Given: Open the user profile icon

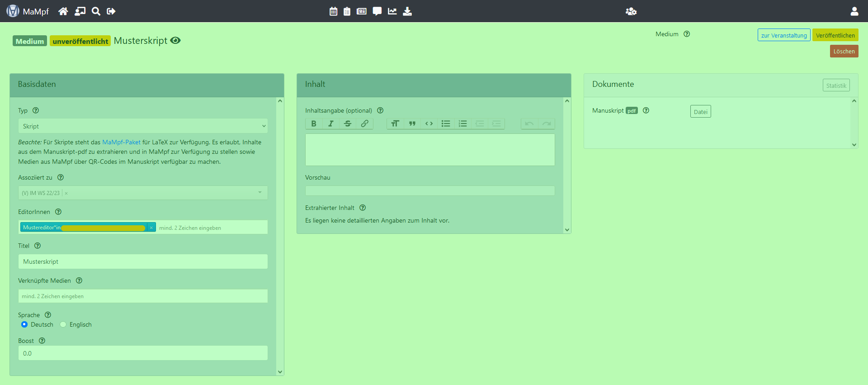Looking at the screenshot, I should (x=854, y=11).
